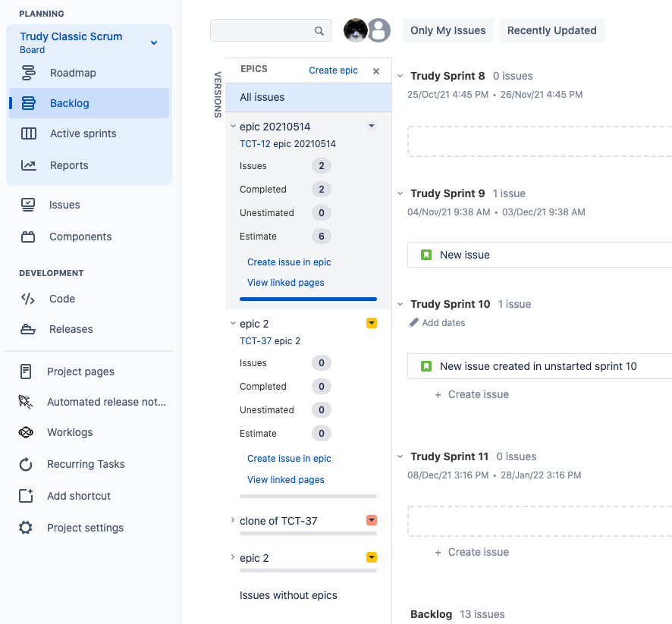Collapse Trudy Sprint 8 section

tap(400, 76)
